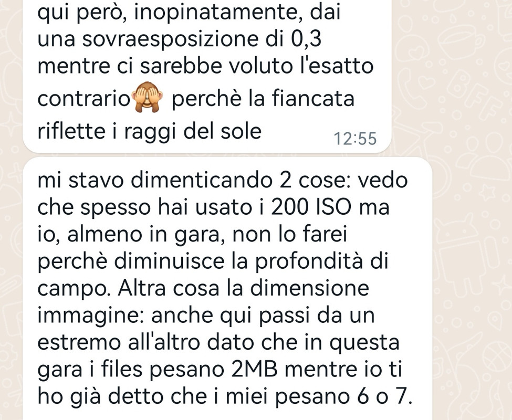
Task: Tap the phrase 'pesano 6 o 7.'
Action: point(344,396)
